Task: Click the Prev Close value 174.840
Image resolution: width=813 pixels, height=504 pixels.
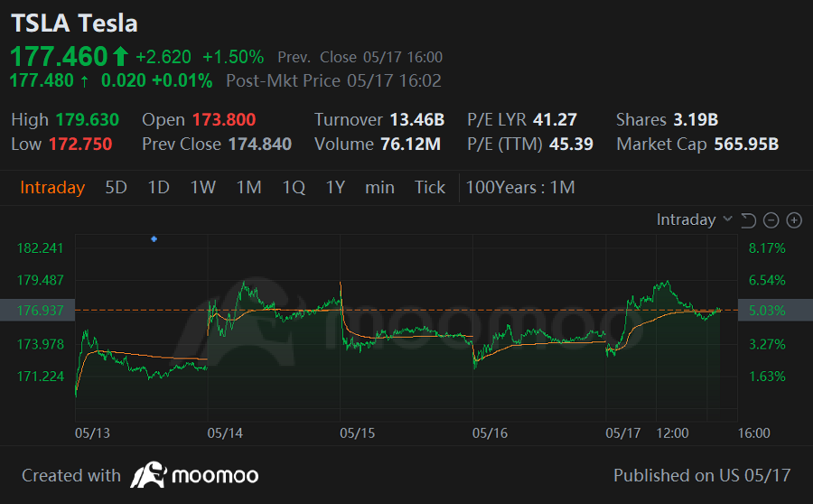Action: pyautogui.click(x=260, y=145)
